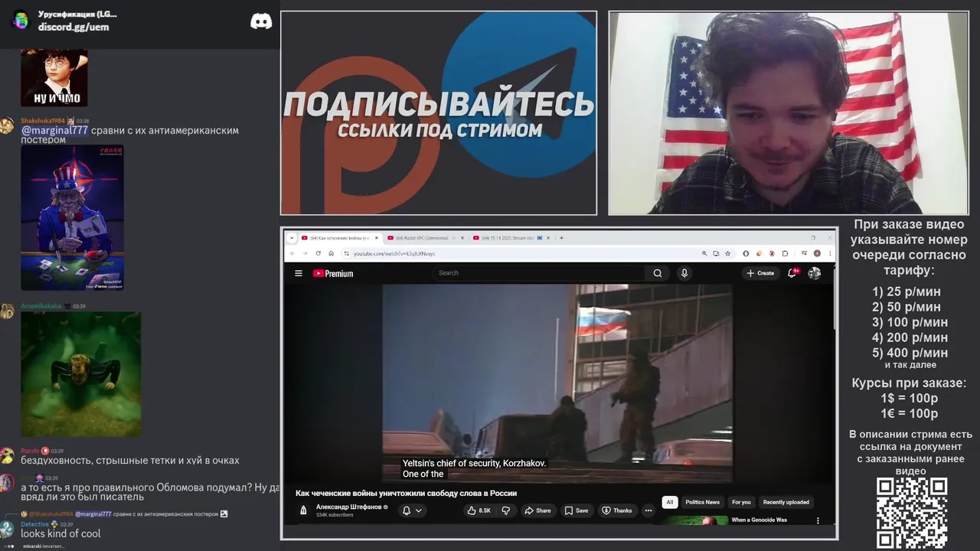Switch to the Как чеченские войны browser tab

339,238
